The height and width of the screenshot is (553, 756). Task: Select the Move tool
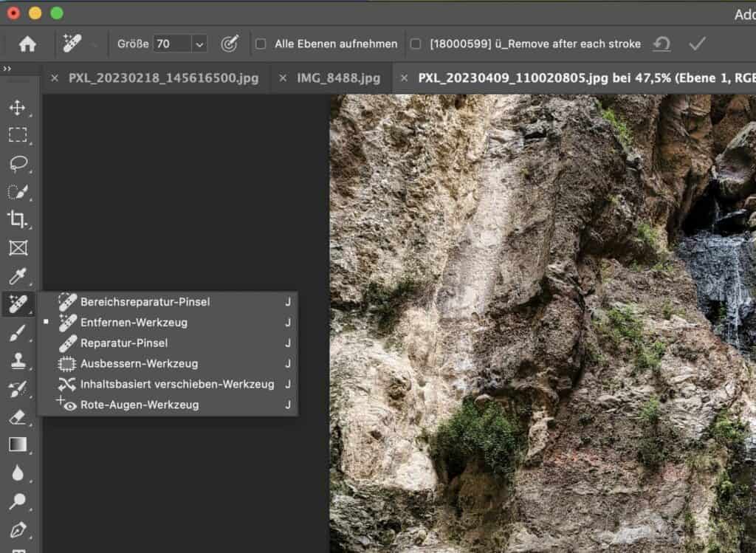pyautogui.click(x=18, y=107)
